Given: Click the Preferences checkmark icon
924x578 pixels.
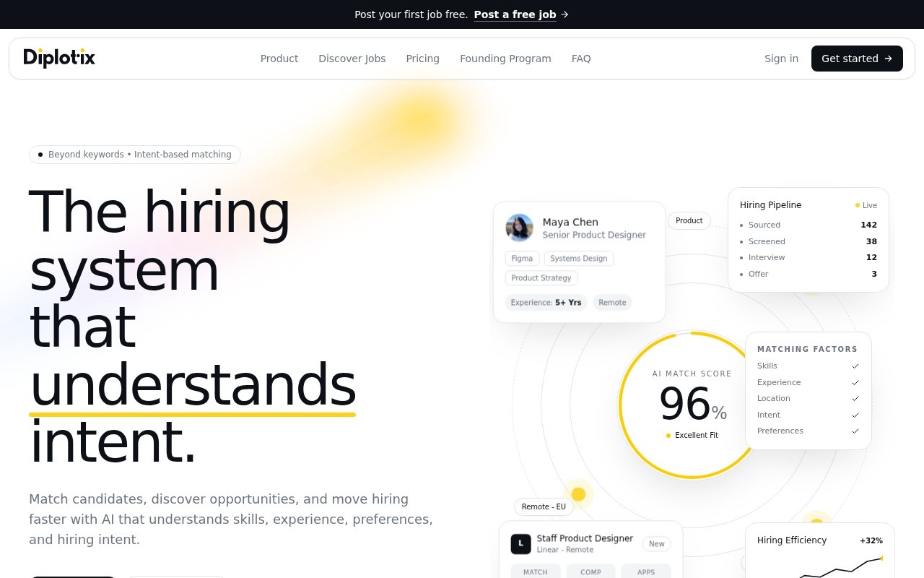Looking at the screenshot, I should [855, 431].
